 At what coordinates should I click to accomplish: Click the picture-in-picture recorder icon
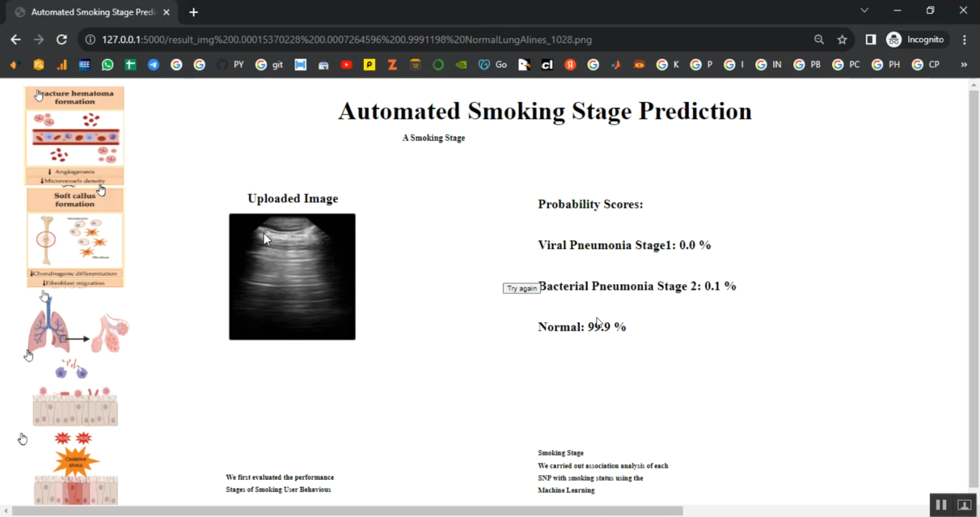click(964, 505)
